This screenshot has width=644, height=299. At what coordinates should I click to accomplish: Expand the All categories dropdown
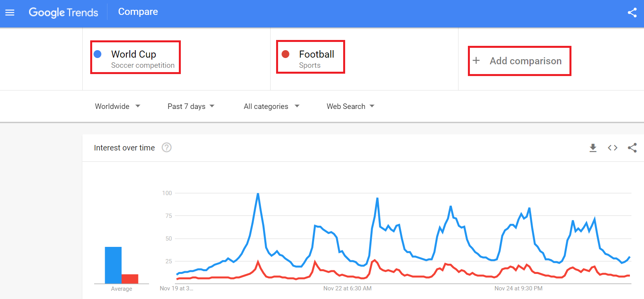pyautogui.click(x=271, y=106)
